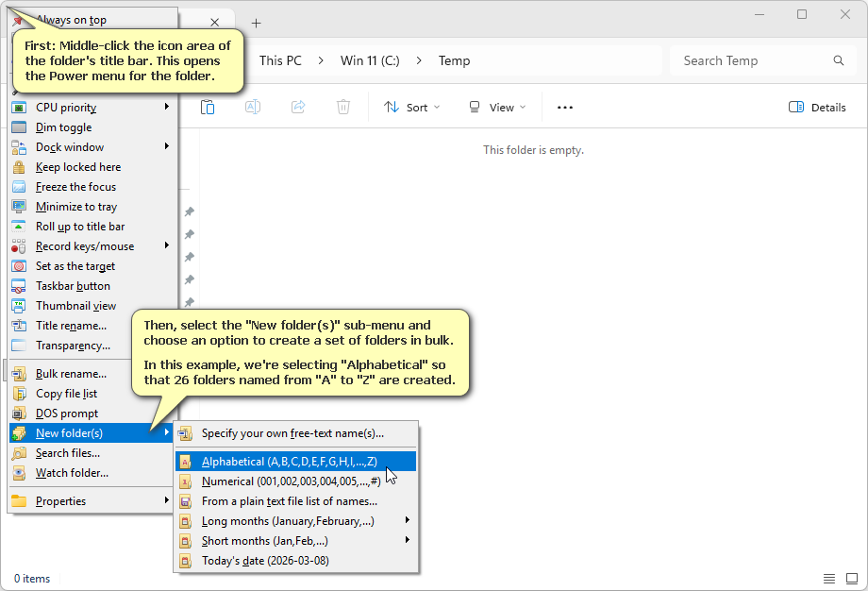Image resolution: width=868 pixels, height=591 pixels.
Task: Choose Numerical folder naming option
Action: [x=291, y=481]
